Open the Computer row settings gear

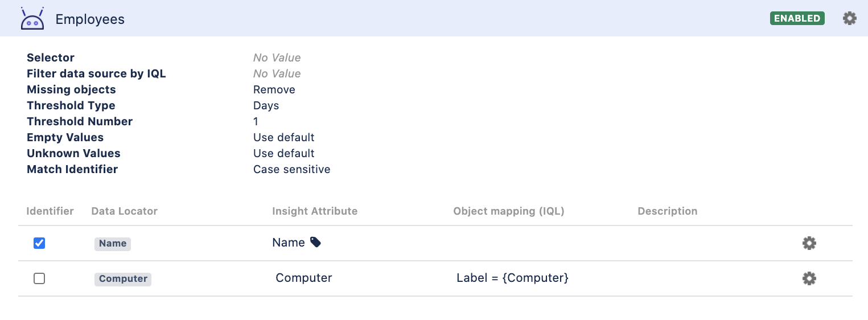[809, 278]
